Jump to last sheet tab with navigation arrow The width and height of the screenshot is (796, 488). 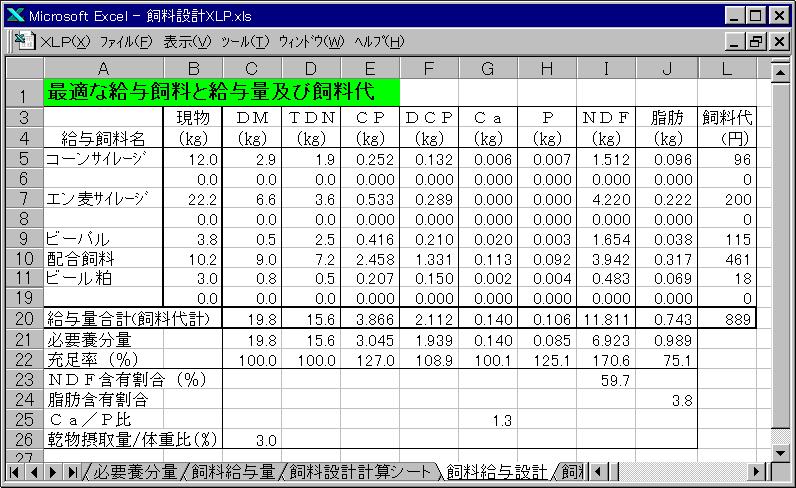pyautogui.click(x=72, y=471)
